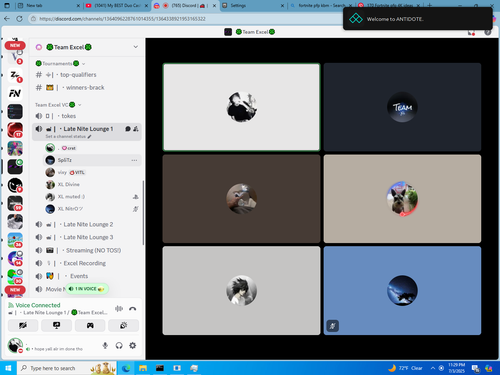
Task: Click the 1 IN VOICE indicator pill
Action: [x=87, y=289]
